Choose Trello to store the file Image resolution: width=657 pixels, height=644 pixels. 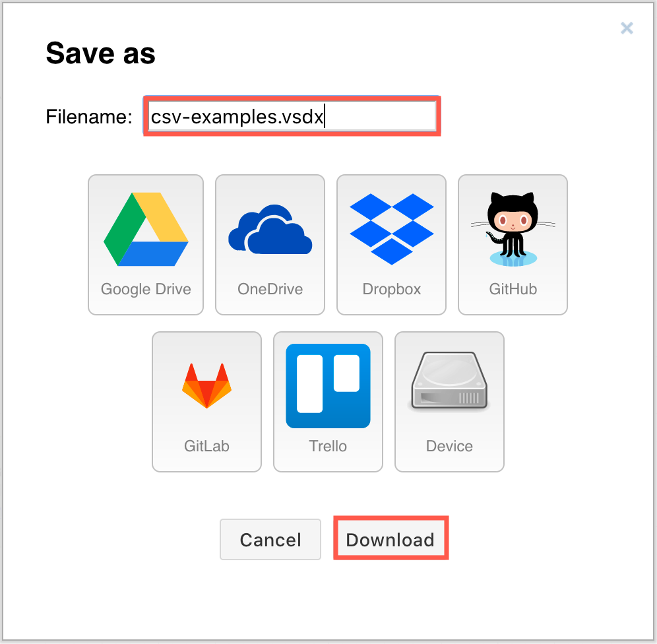pos(328,401)
